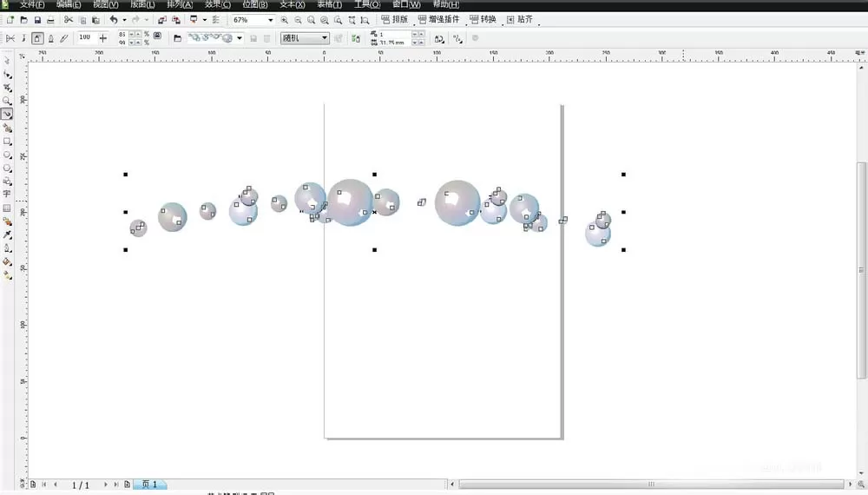This screenshot has height=495, width=868.
Task: Click the 排版 toolbar button
Action: 395,19
